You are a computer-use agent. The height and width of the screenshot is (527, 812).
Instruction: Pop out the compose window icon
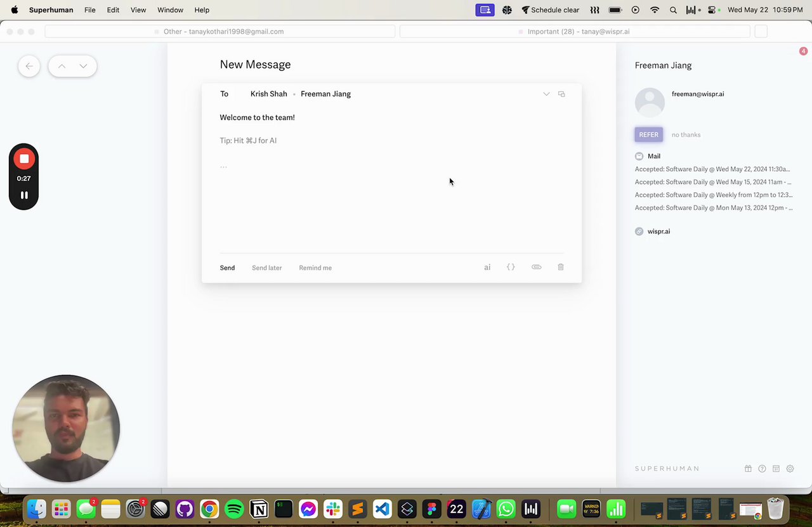tap(561, 94)
